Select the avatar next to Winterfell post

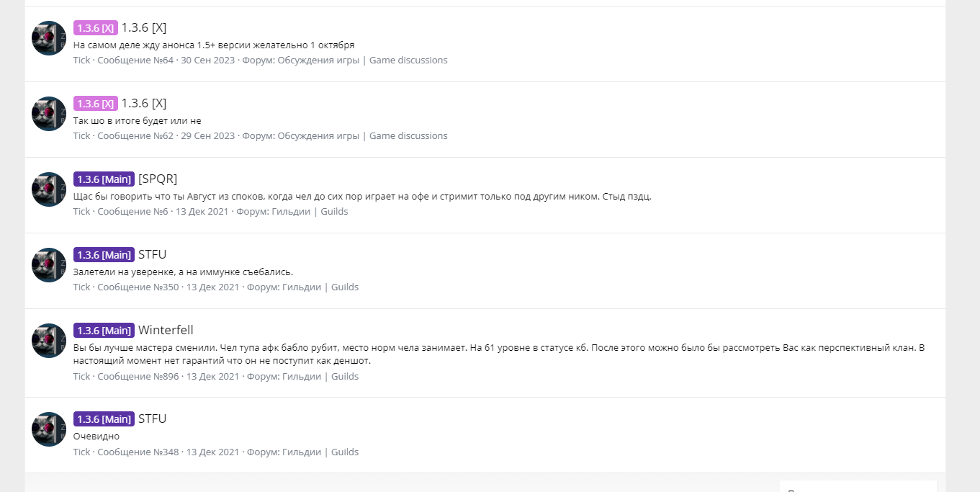click(x=49, y=341)
